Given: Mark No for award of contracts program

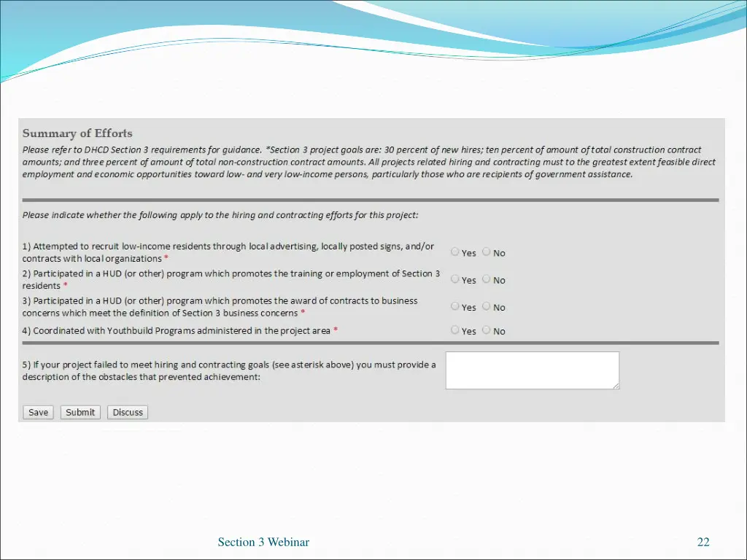Looking at the screenshot, I should click(x=487, y=306).
